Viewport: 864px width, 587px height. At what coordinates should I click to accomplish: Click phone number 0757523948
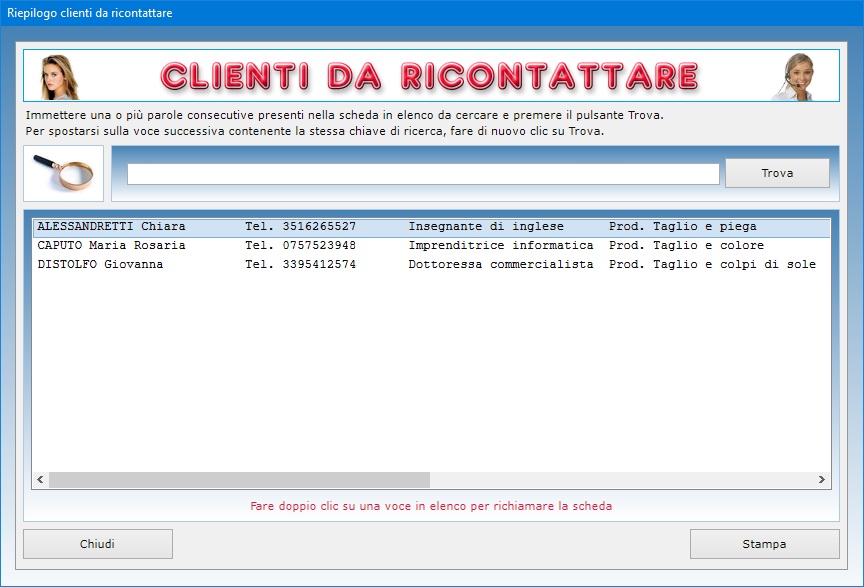(x=319, y=245)
